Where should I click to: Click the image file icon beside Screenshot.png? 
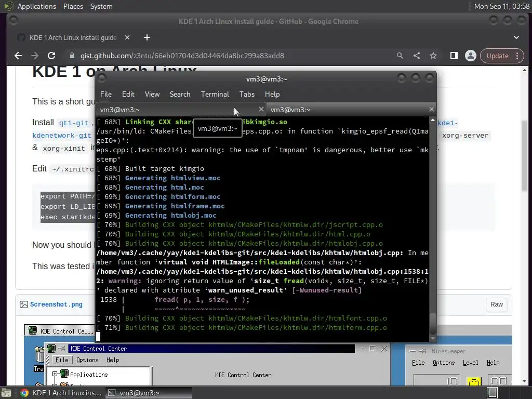(x=24, y=304)
